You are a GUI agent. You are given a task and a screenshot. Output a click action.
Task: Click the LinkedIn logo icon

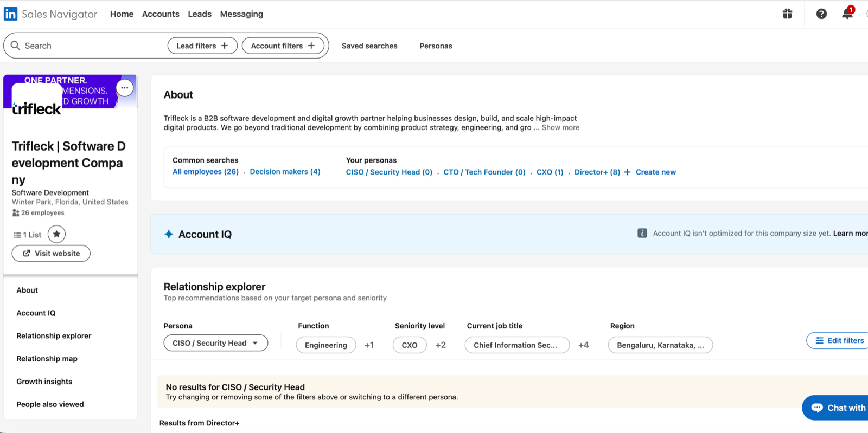[10, 14]
